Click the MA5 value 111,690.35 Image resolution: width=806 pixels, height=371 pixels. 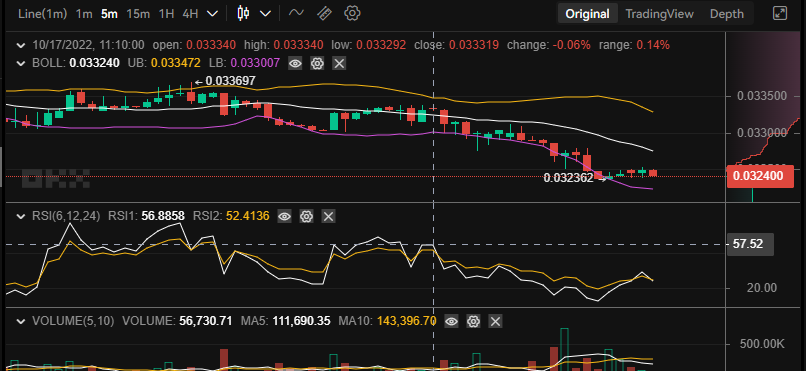click(x=301, y=322)
